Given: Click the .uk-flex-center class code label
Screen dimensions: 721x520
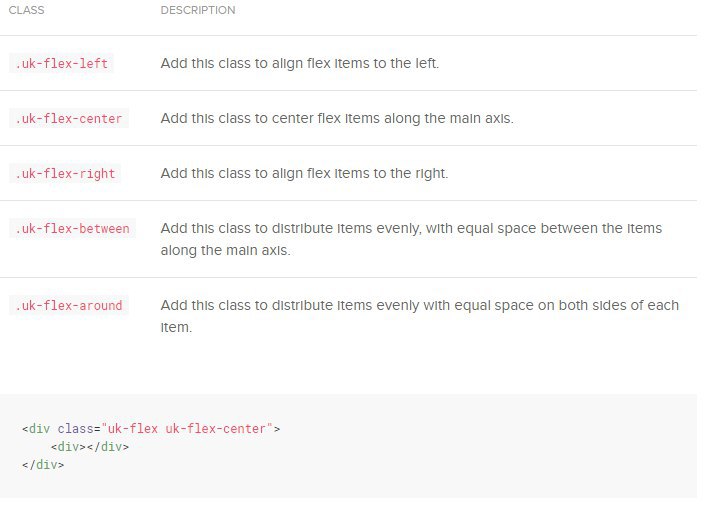Looking at the screenshot, I should click(69, 119).
